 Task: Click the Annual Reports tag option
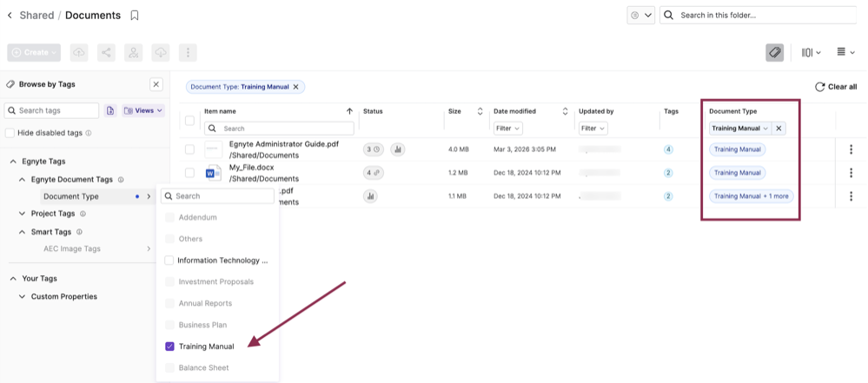(205, 303)
